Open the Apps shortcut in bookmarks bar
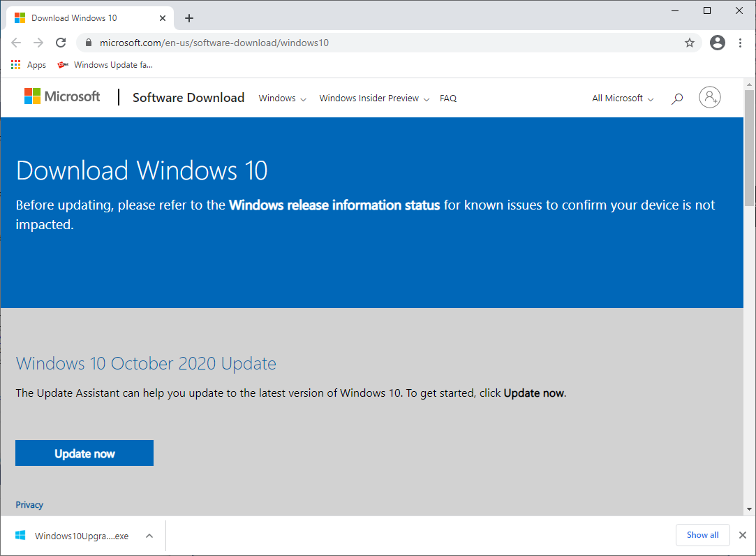This screenshot has width=756, height=556. click(29, 65)
